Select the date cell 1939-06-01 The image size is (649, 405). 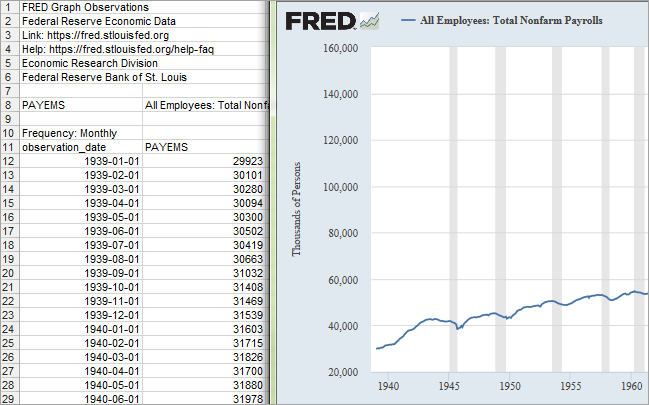pyautogui.click(x=81, y=231)
